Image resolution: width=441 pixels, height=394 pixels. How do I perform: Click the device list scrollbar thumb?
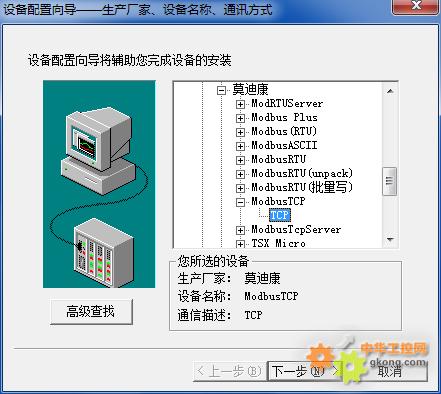pos(390,181)
